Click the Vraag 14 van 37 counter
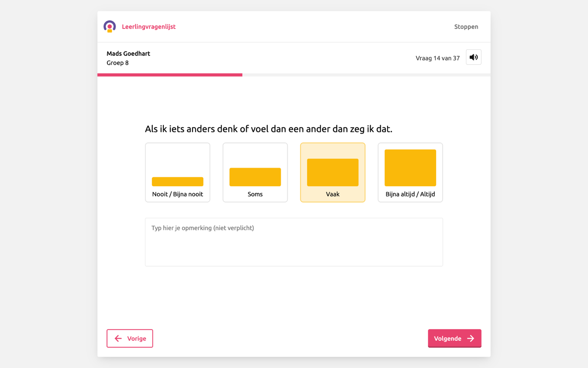Screen dimensions: 588x368 coord(437,58)
